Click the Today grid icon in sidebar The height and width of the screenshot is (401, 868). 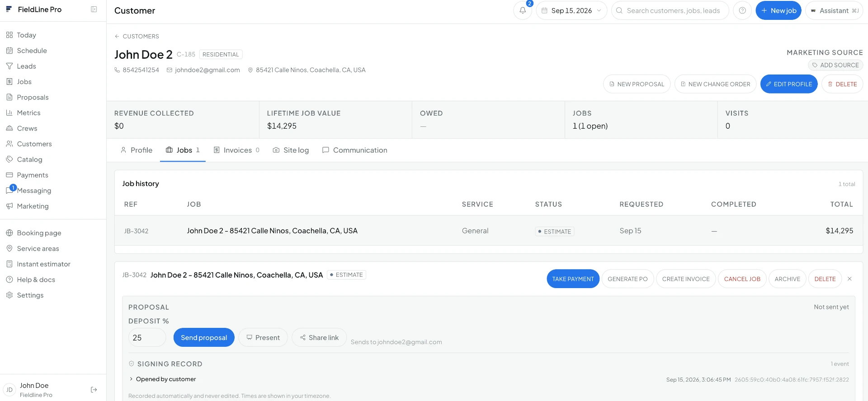tap(9, 35)
